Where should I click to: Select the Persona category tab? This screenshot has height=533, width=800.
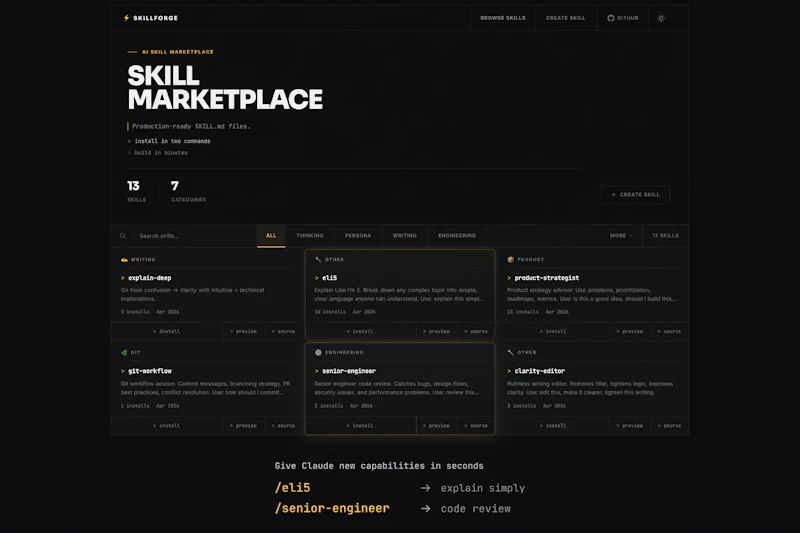pyautogui.click(x=358, y=236)
